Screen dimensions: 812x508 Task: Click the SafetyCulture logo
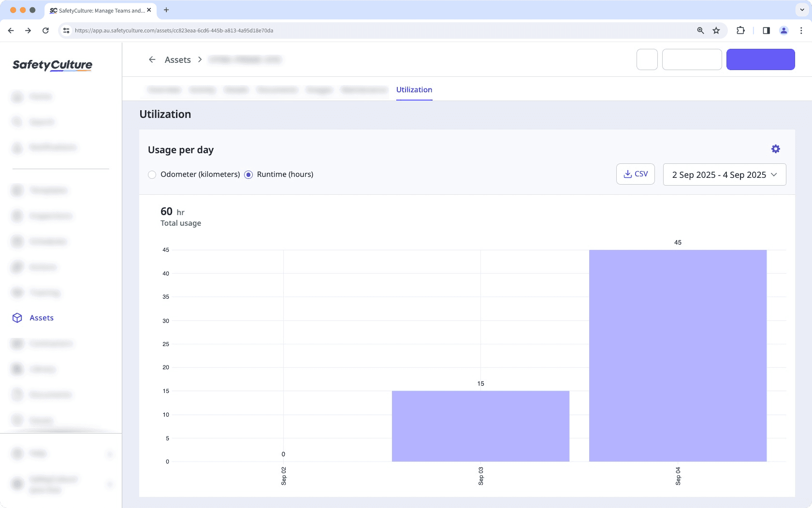(x=52, y=65)
